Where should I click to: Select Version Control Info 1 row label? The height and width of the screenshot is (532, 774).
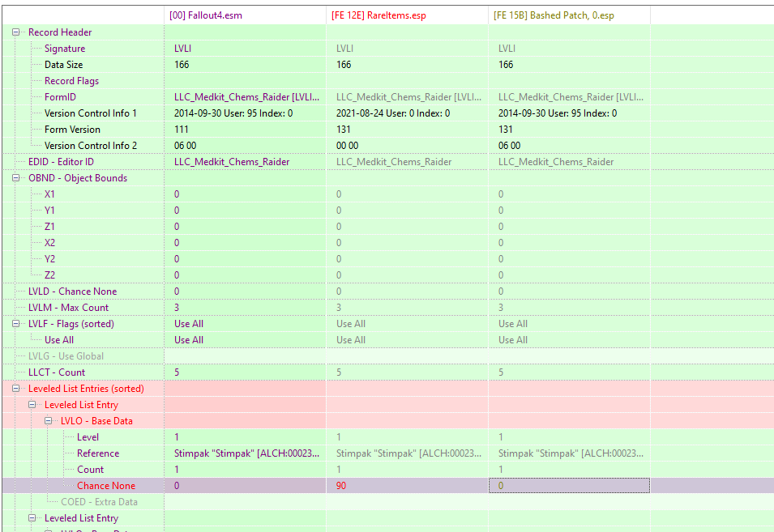click(90, 113)
